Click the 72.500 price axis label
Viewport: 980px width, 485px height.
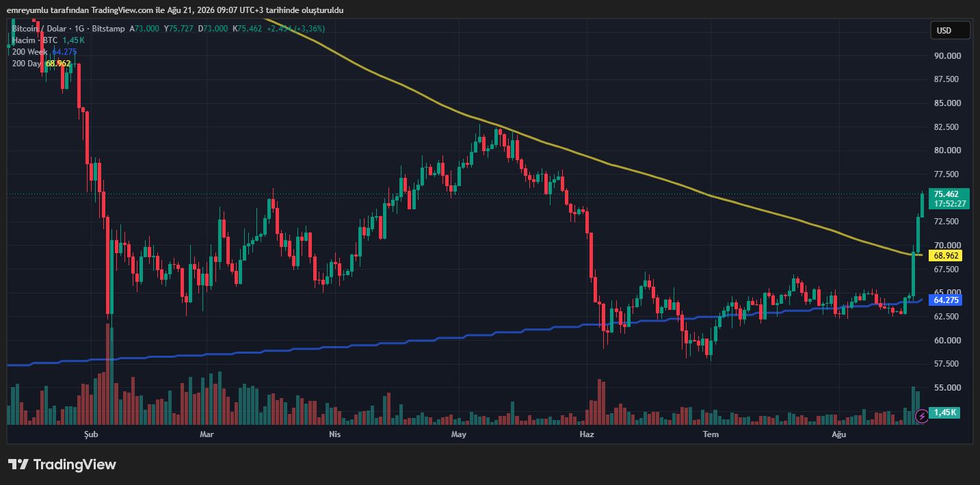pos(947,222)
